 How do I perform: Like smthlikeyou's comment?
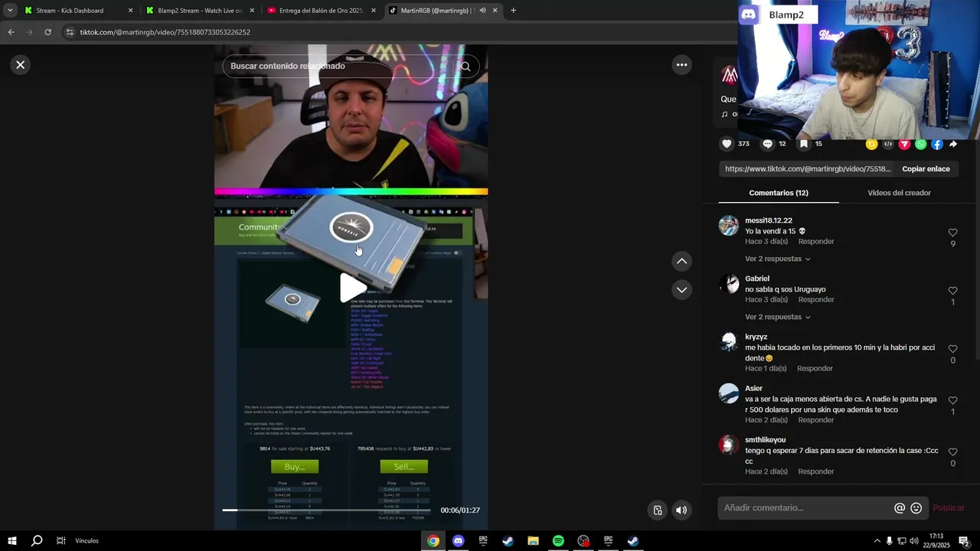pos(952,452)
